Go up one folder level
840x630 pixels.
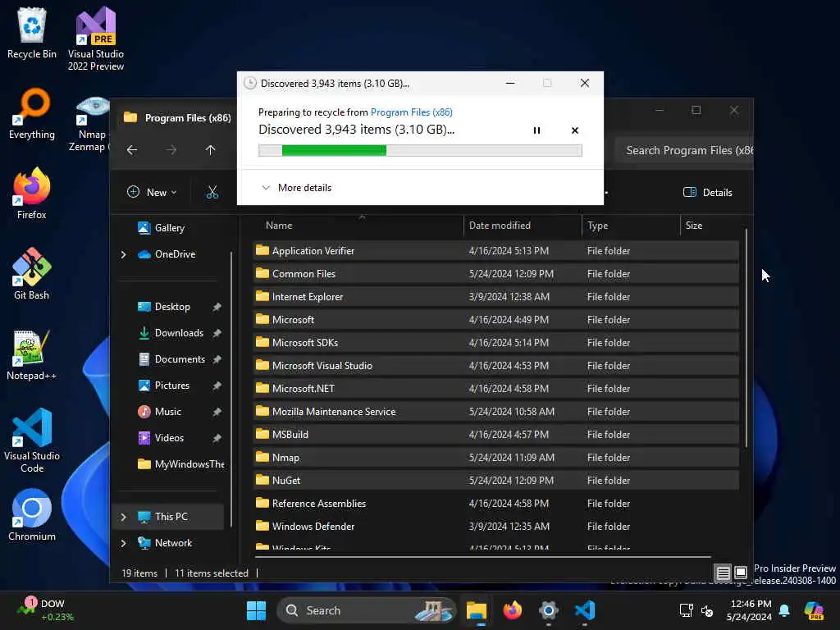tap(210, 150)
